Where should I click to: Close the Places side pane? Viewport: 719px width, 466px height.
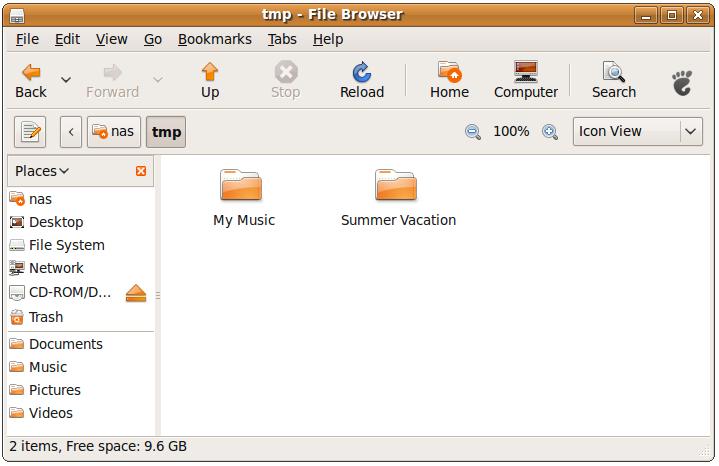click(x=141, y=171)
